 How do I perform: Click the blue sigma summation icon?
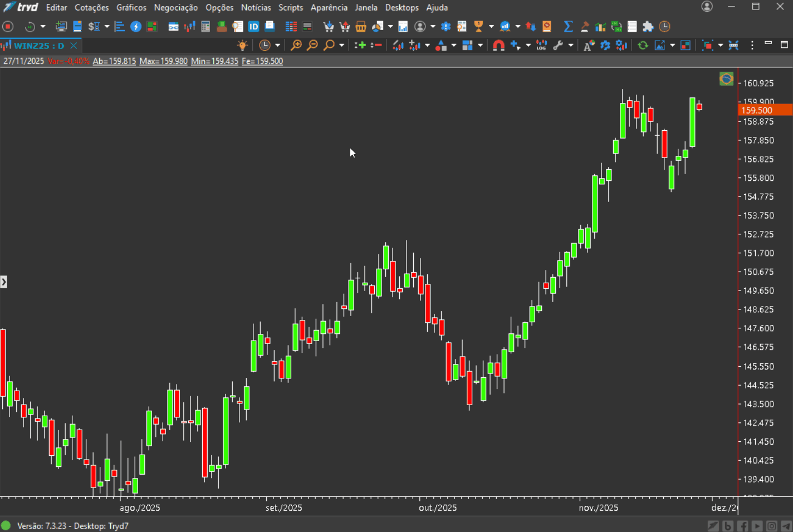pos(568,26)
